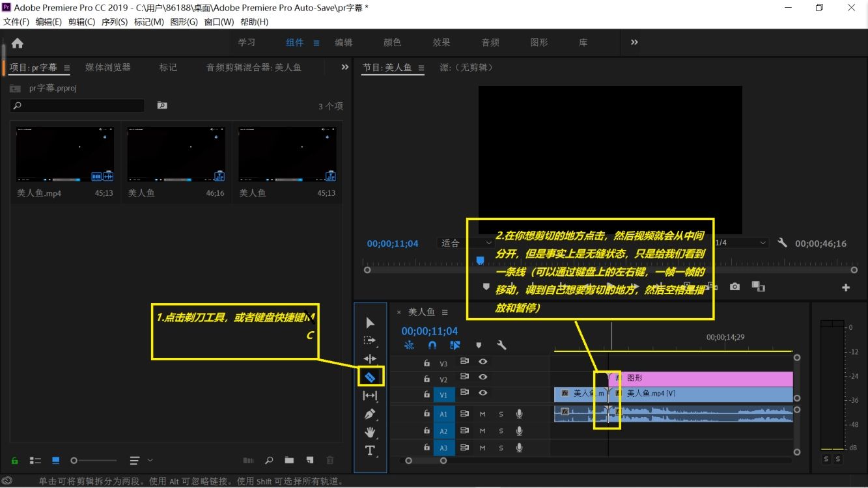This screenshot has height=488, width=868.
Task: Open project panel menu beside 项目: pr字幕
Action: click(66, 68)
